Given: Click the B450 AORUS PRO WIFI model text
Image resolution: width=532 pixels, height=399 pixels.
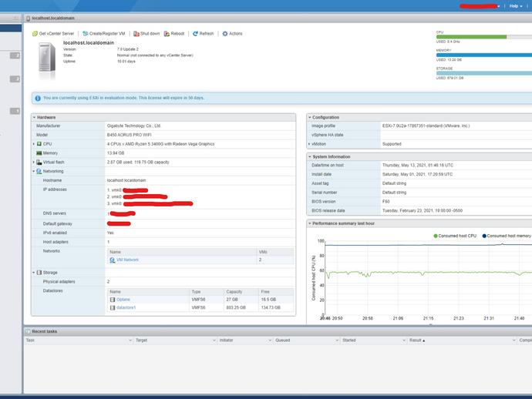Looking at the screenshot, I should 130,135.
